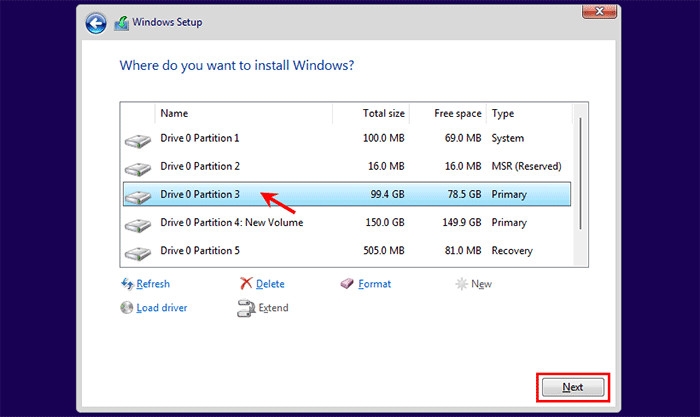700x417 pixels.
Task: Click the drive icon for Partition 1
Action: [138, 141]
